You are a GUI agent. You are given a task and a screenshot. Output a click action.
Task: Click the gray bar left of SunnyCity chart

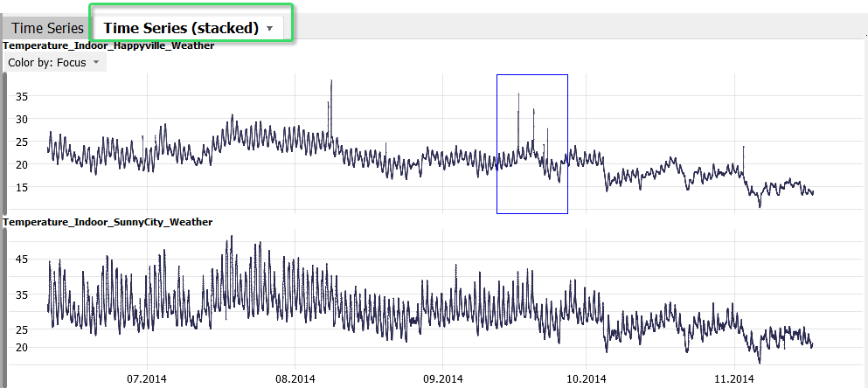(x=4, y=297)
